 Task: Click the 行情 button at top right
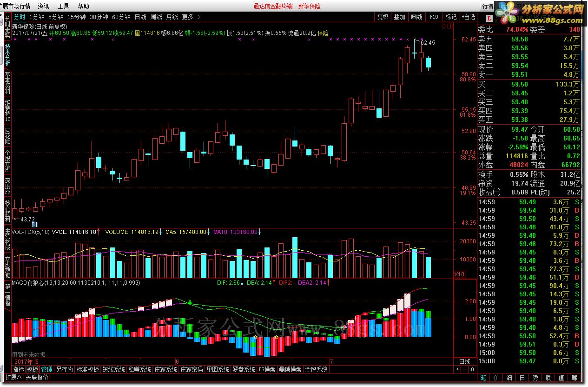[x=487, y=6]
